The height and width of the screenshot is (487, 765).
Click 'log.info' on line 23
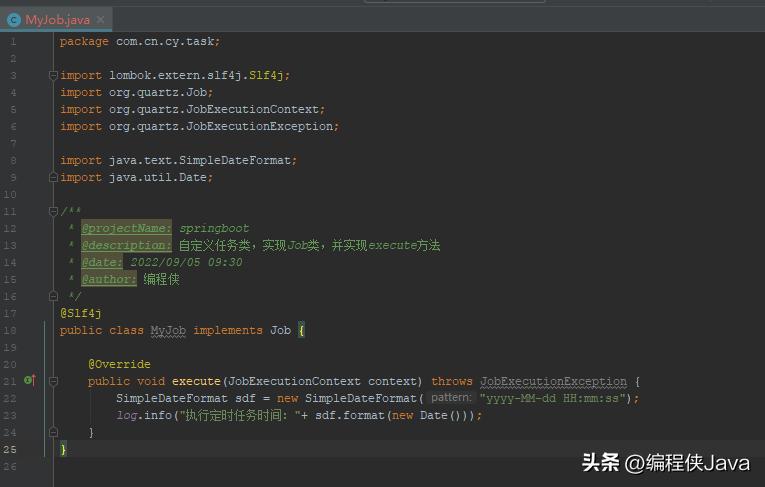point(144,415)
